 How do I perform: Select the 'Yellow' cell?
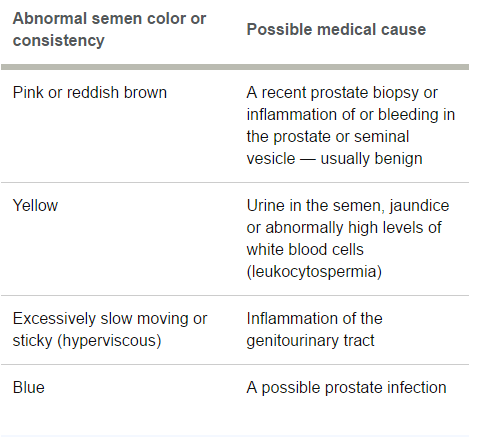[x=35, y=205]
